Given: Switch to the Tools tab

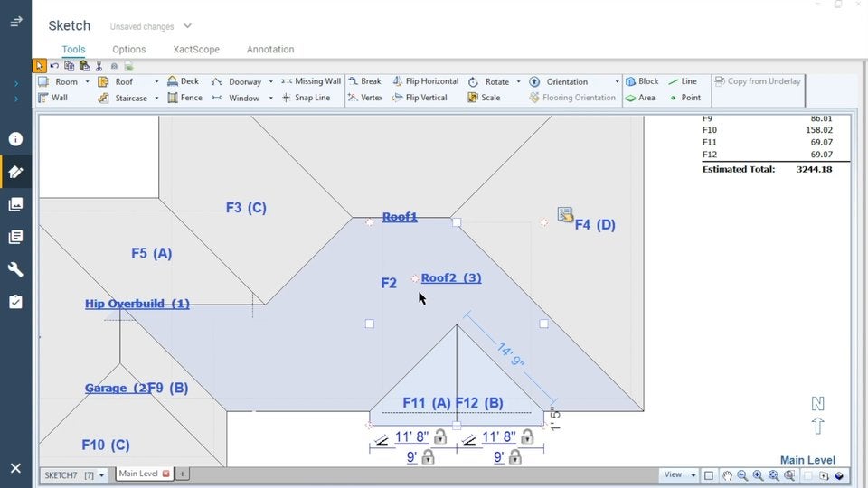Looking at the screenshot, I should click(x=73, y=49).
